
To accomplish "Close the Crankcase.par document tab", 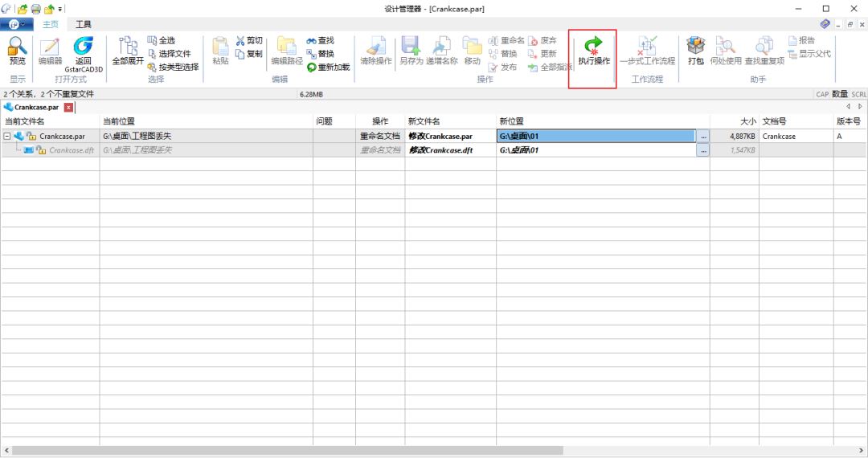I will pos(68,107).
